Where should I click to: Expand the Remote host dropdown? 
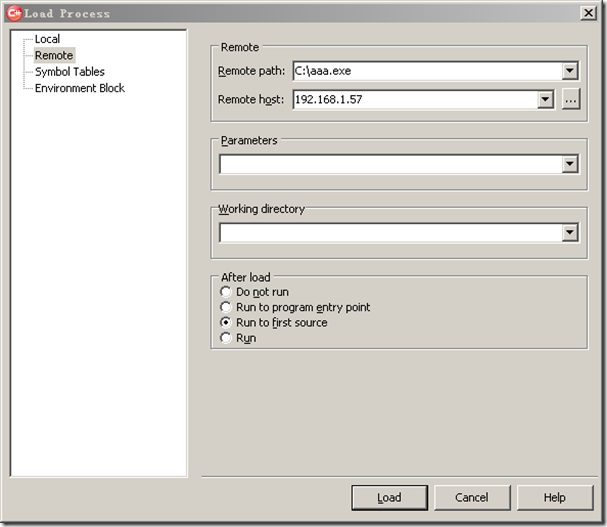pos(545,100)
